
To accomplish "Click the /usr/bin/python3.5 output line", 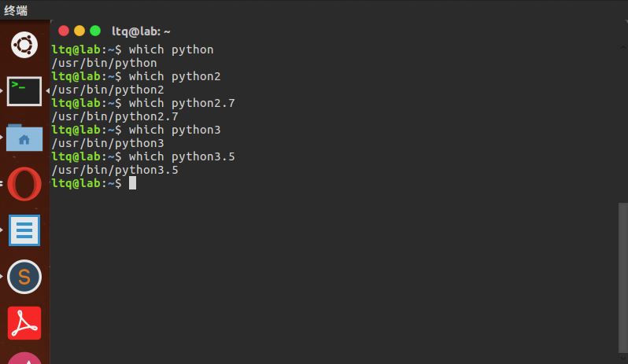I will point(115,170).
